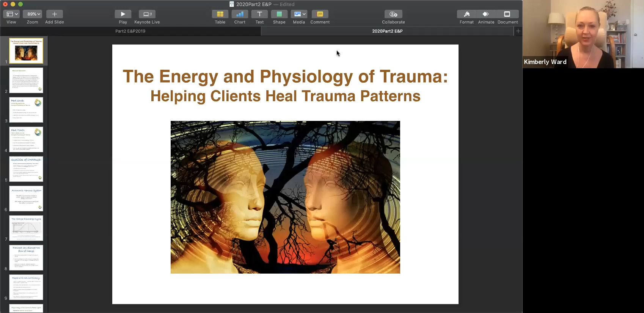The width and height of the screenshot is (644, 313).
Task: Select slide 6 Autonomic Nervous System thumbnail
Action: pos(26,199)
